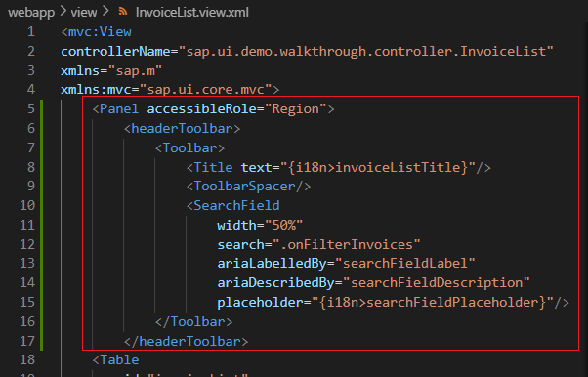Viewport: 588px width, 377px height.
Task: Click the closing Toolbar tag on line 16
Action: [x=193, y=321]
